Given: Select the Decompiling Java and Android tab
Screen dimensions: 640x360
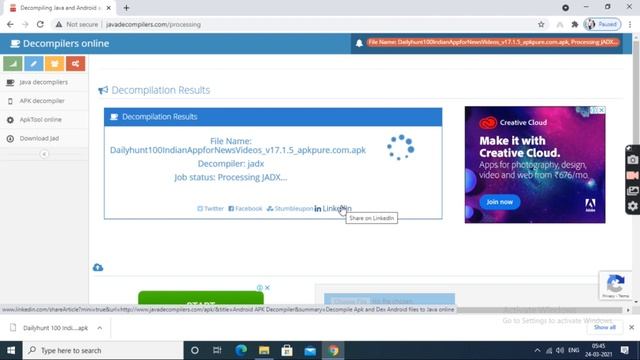Looking at the screenshot, I should click(59, 8).
